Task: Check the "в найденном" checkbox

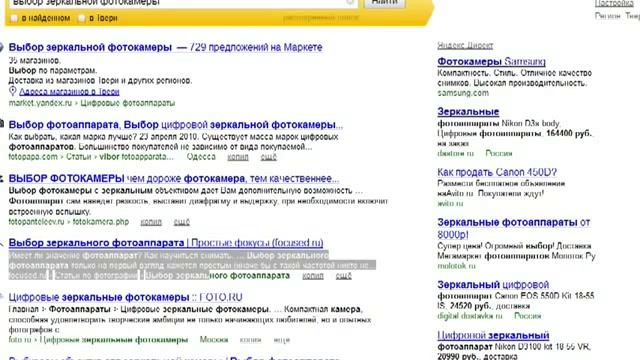Action: tap(14, 18)
